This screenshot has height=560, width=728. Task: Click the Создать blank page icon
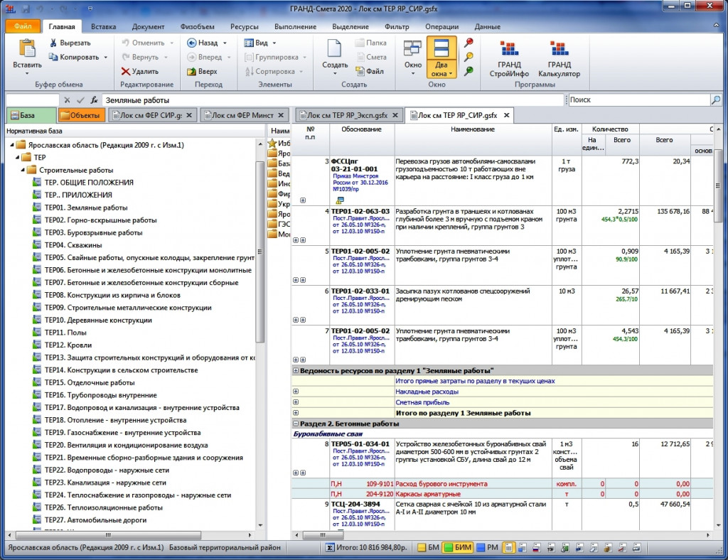334,48
